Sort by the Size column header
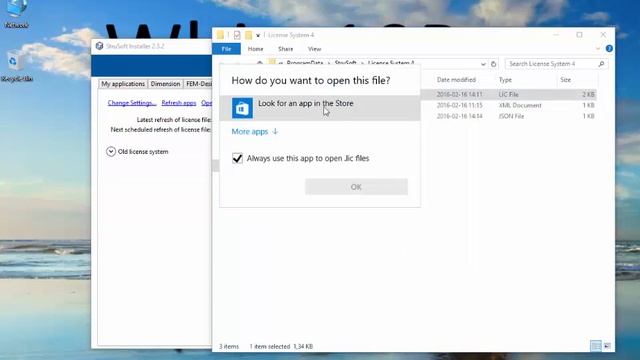The image size is (640, 360). click(565, 80)
